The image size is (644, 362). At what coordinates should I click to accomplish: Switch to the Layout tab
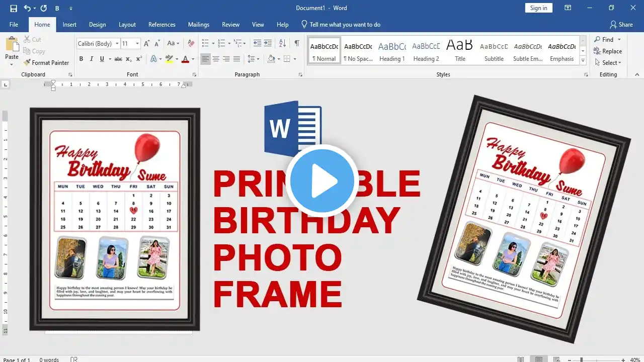click(127, 25)
